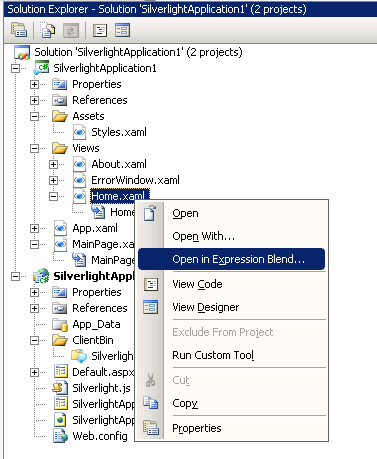
Task: Select the Silverlight.js file name
Action: (101, 388)
